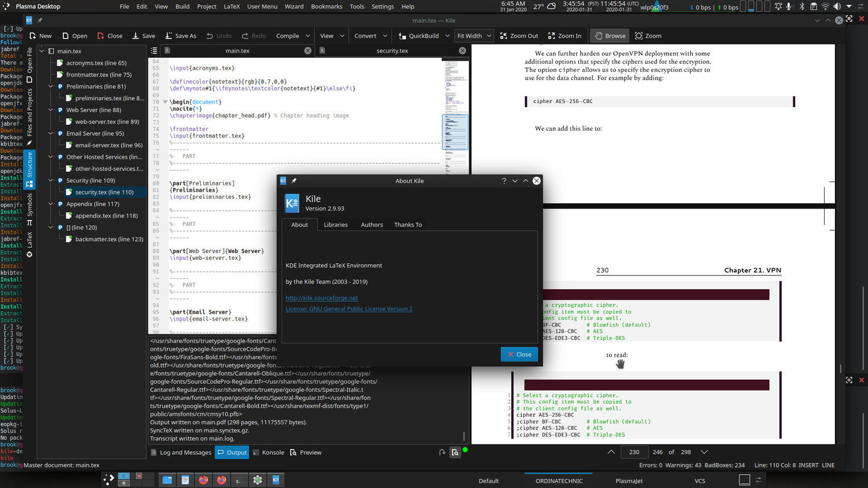Screen dimensions: 868x488
Task: Go to previous page in PDF preview
Action: click(x=611, y=452)
